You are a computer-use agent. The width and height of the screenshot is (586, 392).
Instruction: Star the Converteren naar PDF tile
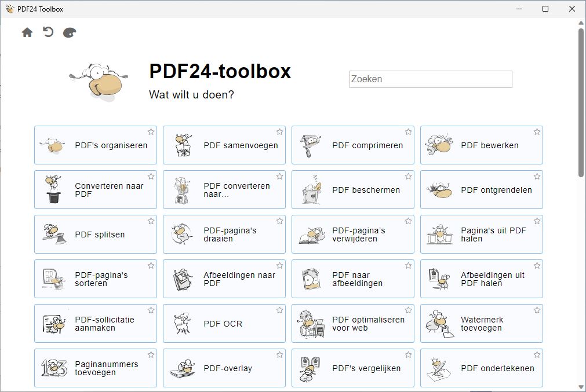(151, 176)
